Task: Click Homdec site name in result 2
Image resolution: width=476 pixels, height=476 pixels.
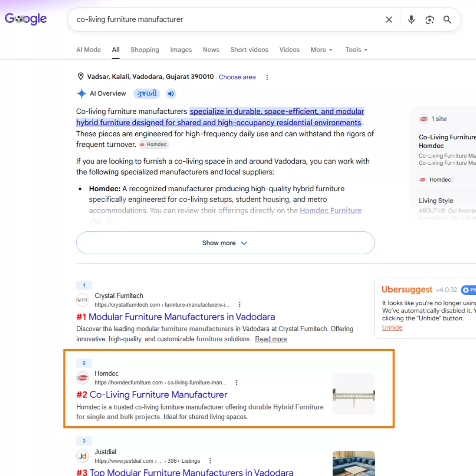Action: (107, 373)
